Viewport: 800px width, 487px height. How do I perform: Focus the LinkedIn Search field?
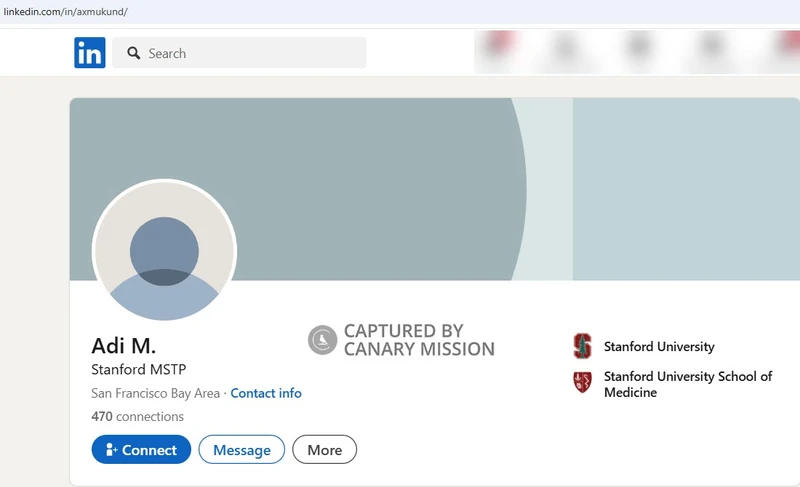coord(239,53)
